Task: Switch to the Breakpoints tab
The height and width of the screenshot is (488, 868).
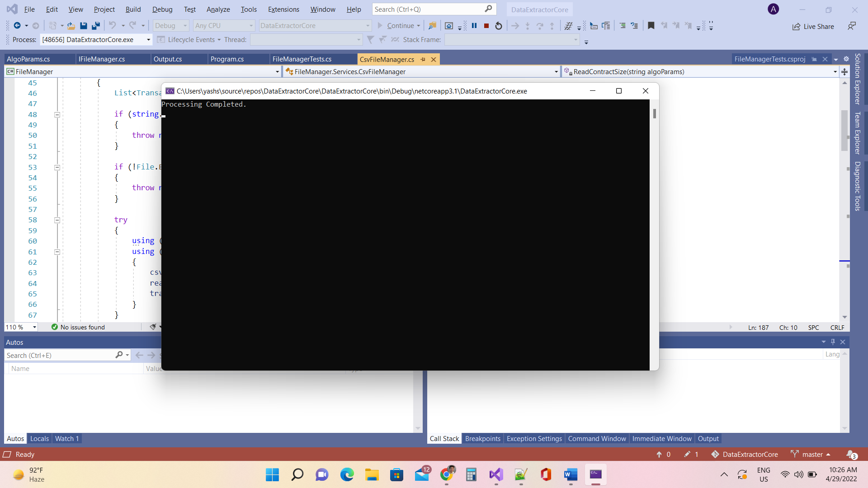Action: tap(482, 438)
